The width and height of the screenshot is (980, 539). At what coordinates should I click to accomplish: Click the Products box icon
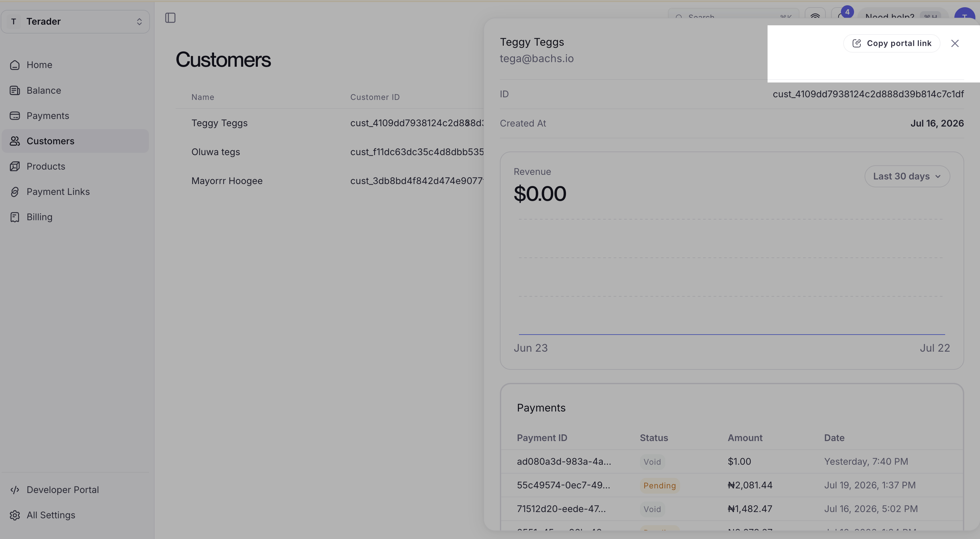pos(15,167)
